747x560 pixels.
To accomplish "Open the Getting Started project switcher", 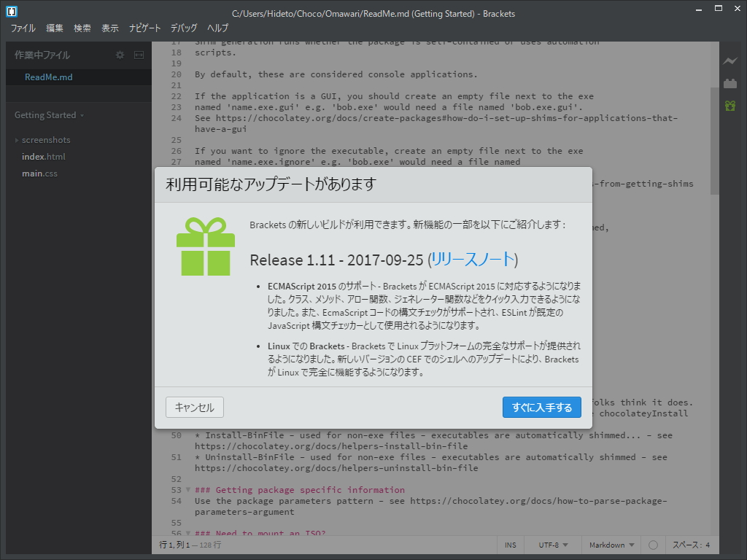I will tap(44, 114).
